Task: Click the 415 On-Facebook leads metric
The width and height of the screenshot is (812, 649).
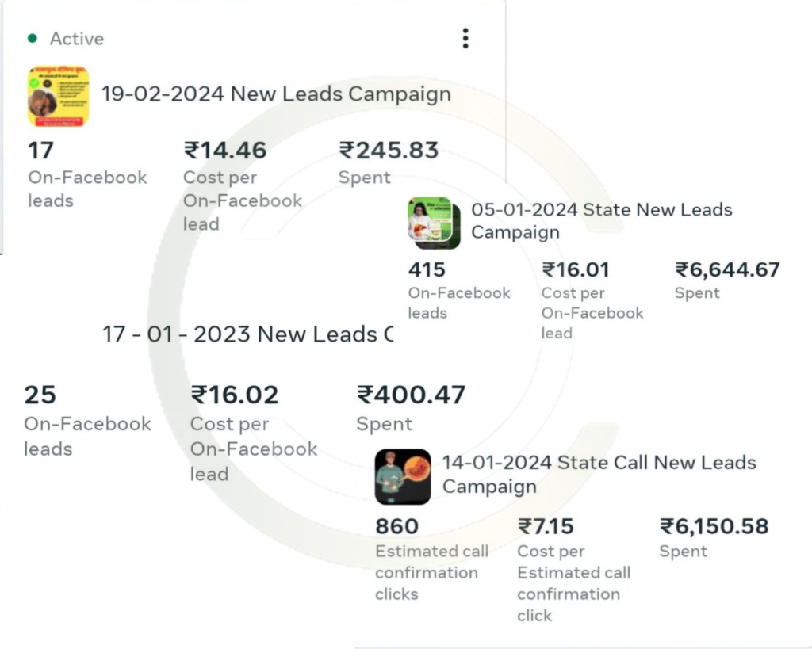Action: [427, 269]
